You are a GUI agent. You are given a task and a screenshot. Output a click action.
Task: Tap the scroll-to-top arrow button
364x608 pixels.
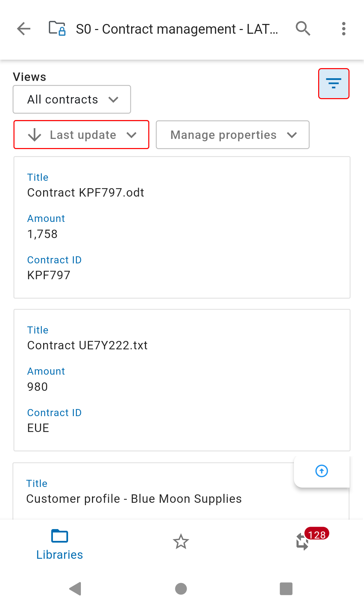[322, 471]
